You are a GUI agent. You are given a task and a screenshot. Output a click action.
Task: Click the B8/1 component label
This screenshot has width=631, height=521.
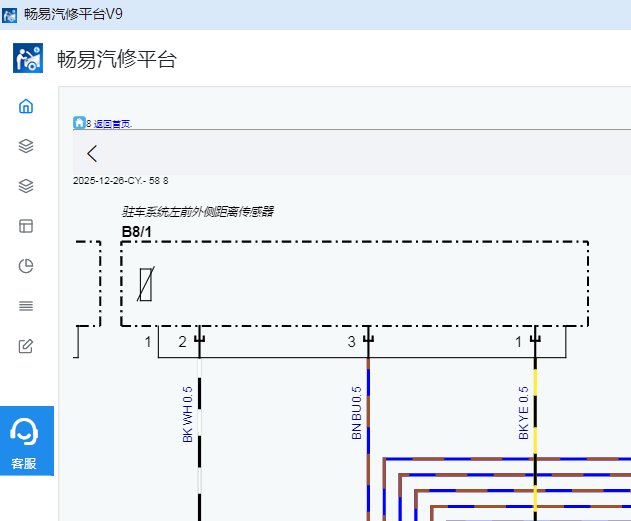click(137, 232)
